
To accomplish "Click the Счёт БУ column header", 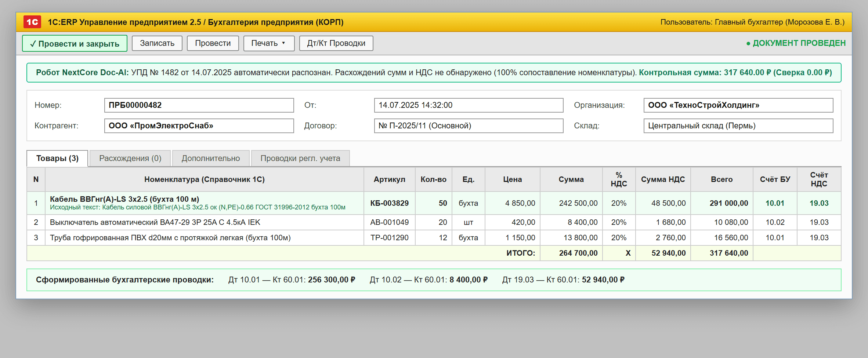I will click(x=775, y=179).
